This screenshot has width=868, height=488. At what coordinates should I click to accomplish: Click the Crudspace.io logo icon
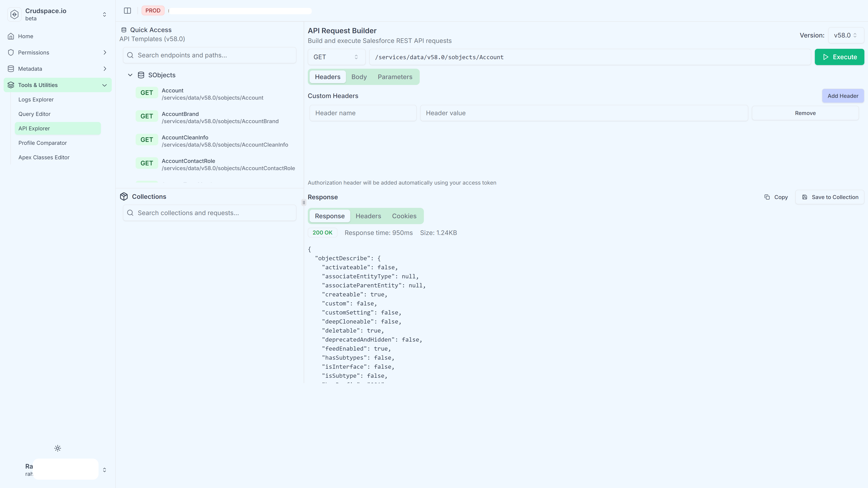[x=14, y=14]
